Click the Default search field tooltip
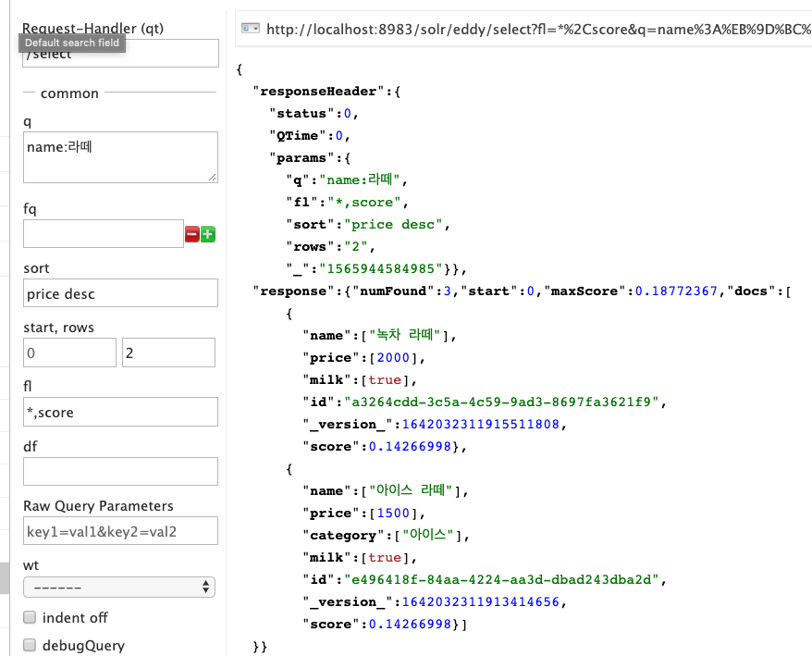 (72, 43)
